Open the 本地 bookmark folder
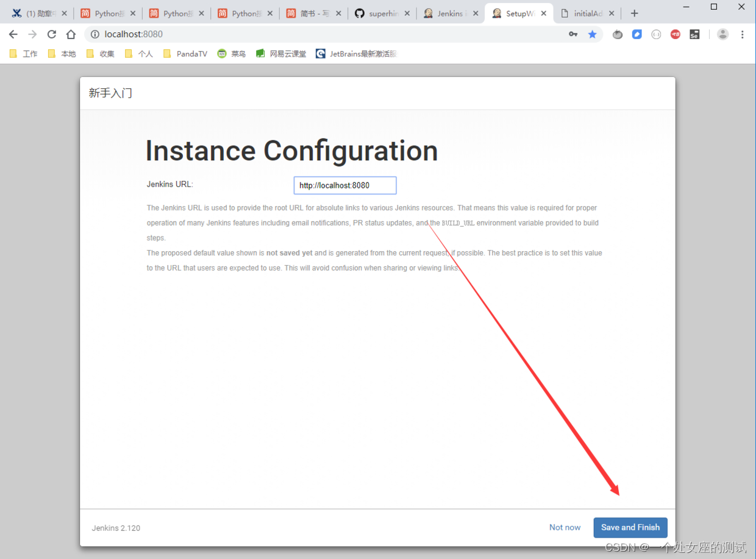 click(x=62, y=54)
